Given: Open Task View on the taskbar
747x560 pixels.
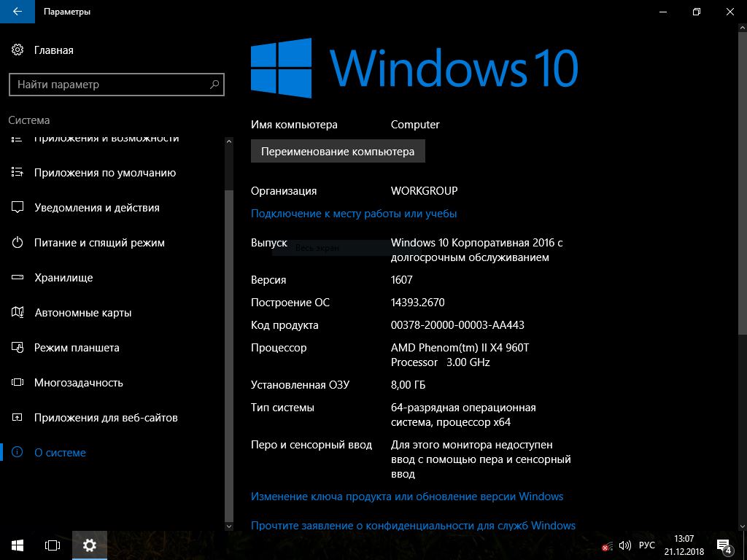Looking at the screenshot, I should coord(53,545).
